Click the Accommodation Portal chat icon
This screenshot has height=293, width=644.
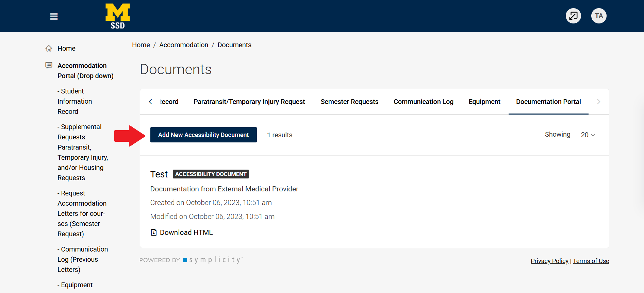point(49,65)
